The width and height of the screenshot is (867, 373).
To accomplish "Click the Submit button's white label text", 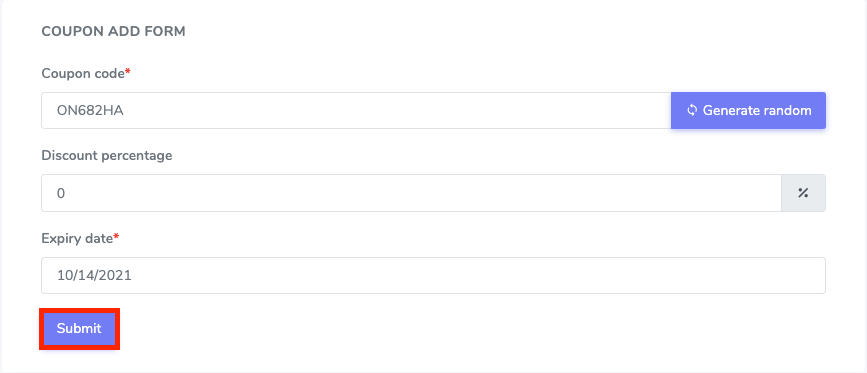I will (79, 329).
